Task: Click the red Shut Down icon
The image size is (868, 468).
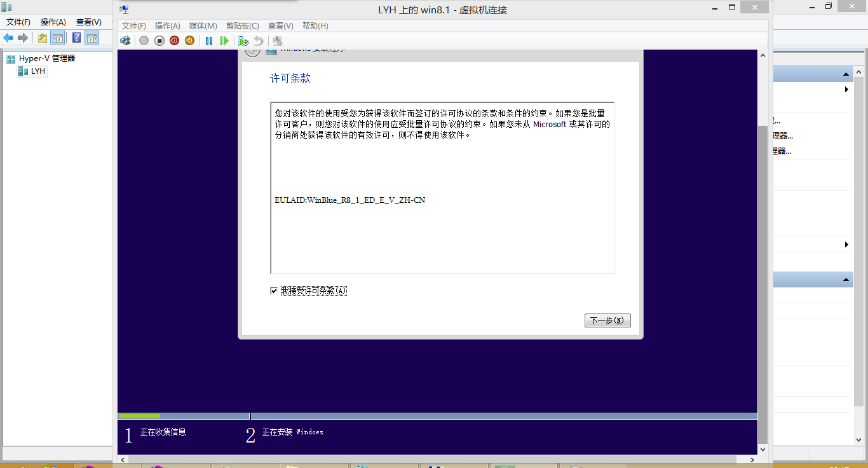Action: click(x=175, y=41)
